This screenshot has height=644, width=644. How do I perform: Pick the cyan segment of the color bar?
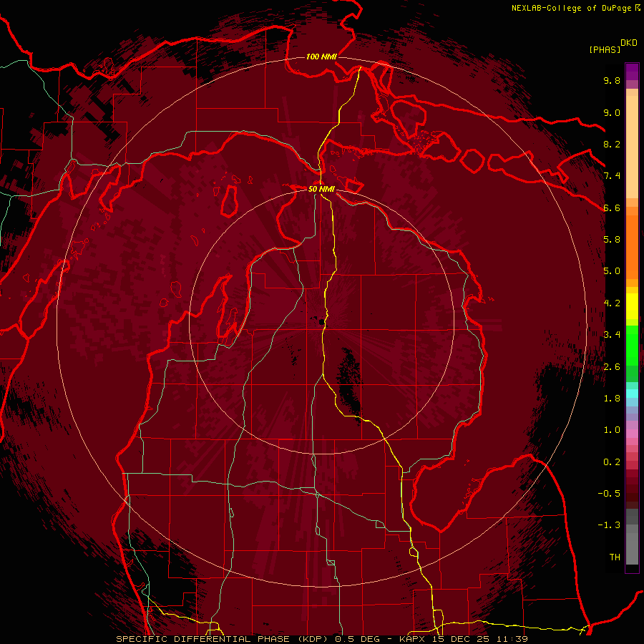click(x=632, y=393)
